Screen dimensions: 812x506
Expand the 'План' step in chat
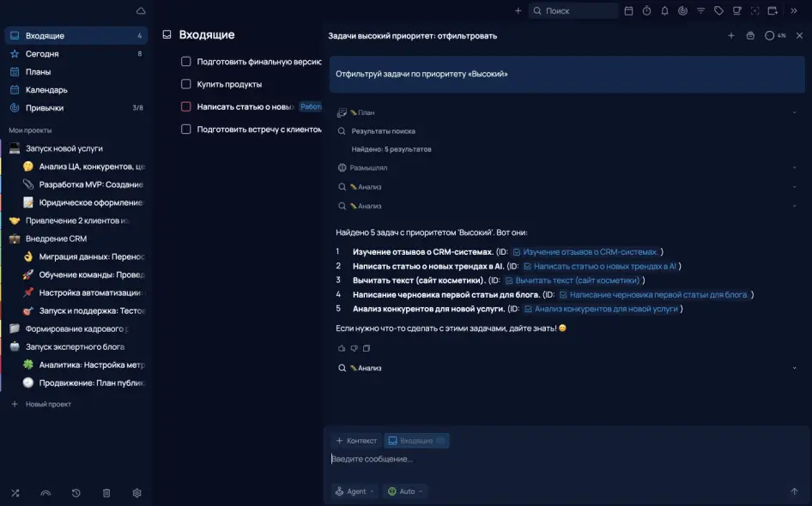pos(794,112)
